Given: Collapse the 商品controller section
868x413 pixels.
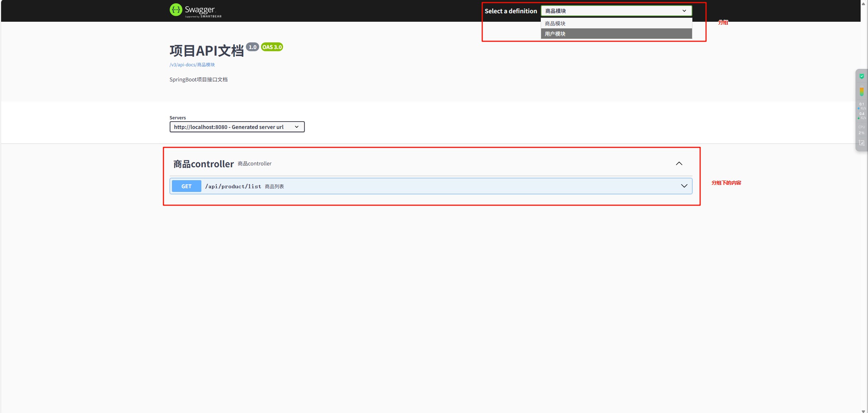Looking at the screenshot, I should click(678, 163).
